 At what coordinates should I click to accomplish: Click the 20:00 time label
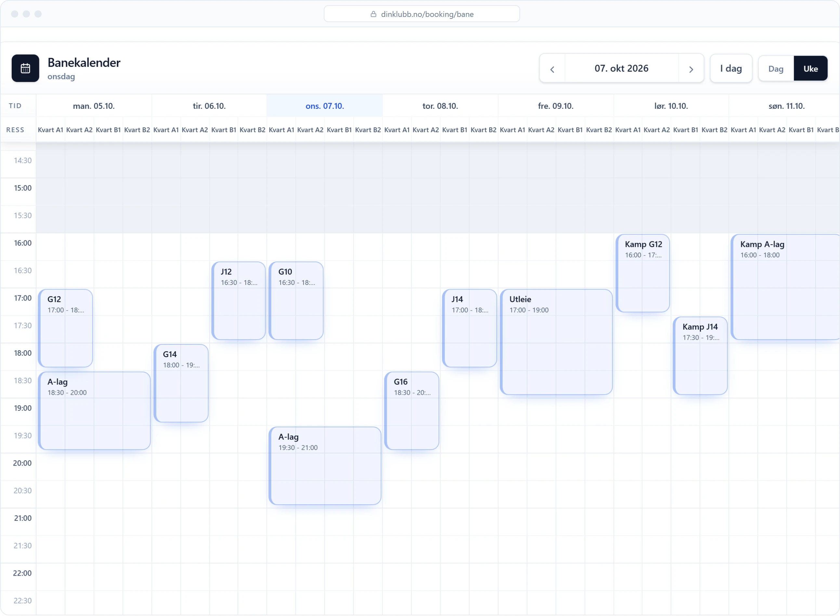coord(22,463)
